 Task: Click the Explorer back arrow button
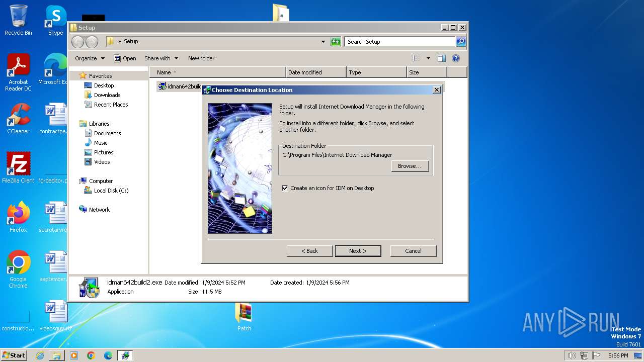(x=77, y=42)
